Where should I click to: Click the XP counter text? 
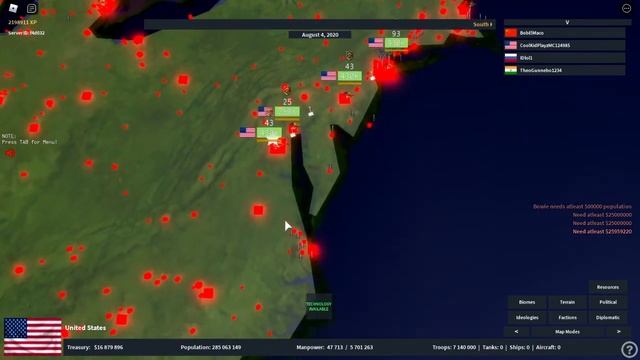[x=22, y=22]
